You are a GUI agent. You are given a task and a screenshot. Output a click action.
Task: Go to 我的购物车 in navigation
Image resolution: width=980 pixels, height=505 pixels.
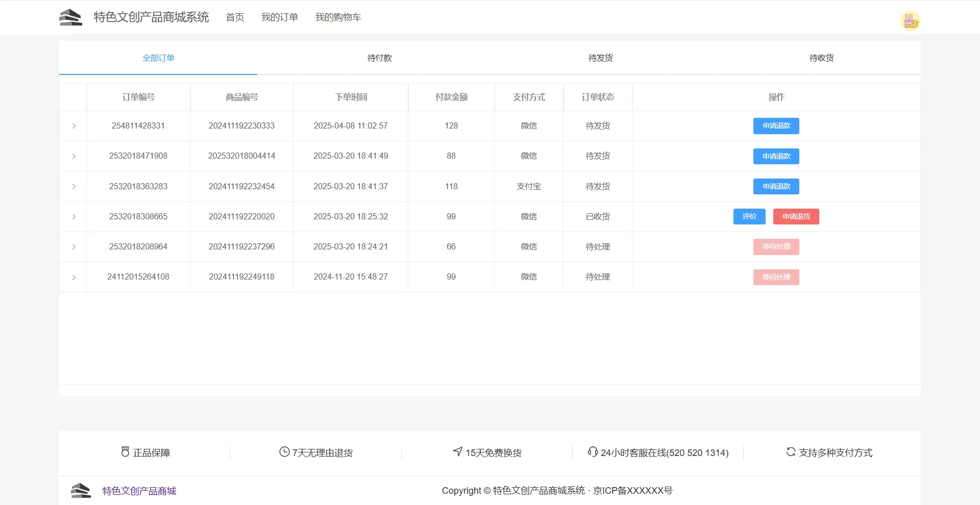338,17
